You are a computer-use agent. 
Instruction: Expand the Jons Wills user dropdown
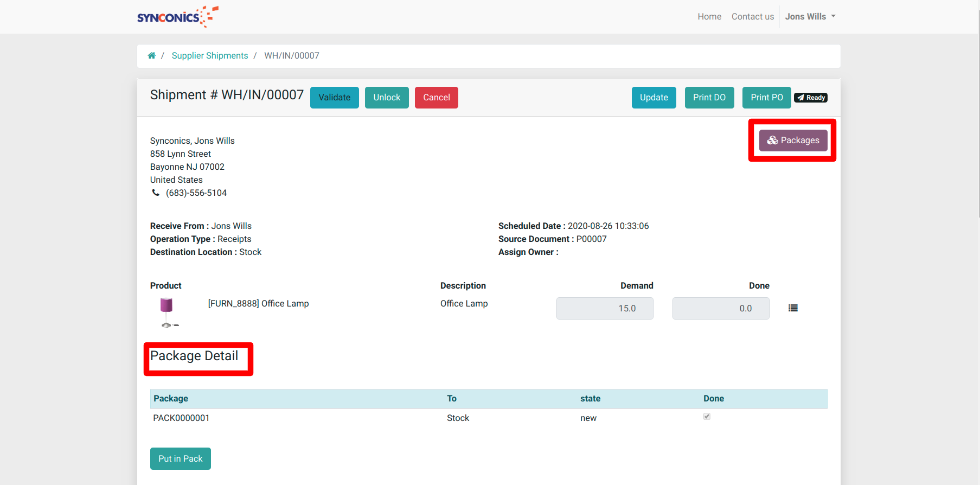[x=810, y=17]
